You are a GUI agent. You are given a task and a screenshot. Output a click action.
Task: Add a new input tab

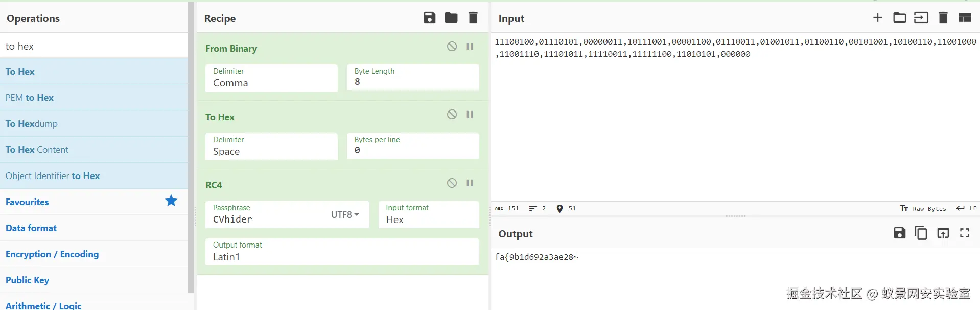click(877, 18)
